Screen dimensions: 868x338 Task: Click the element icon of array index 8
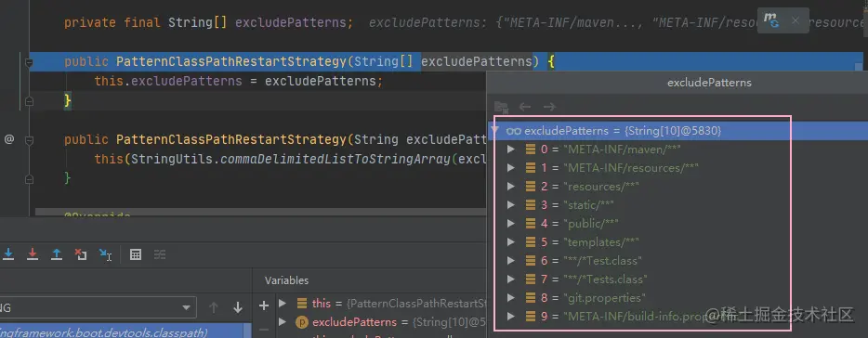click(x=531, y=298)
